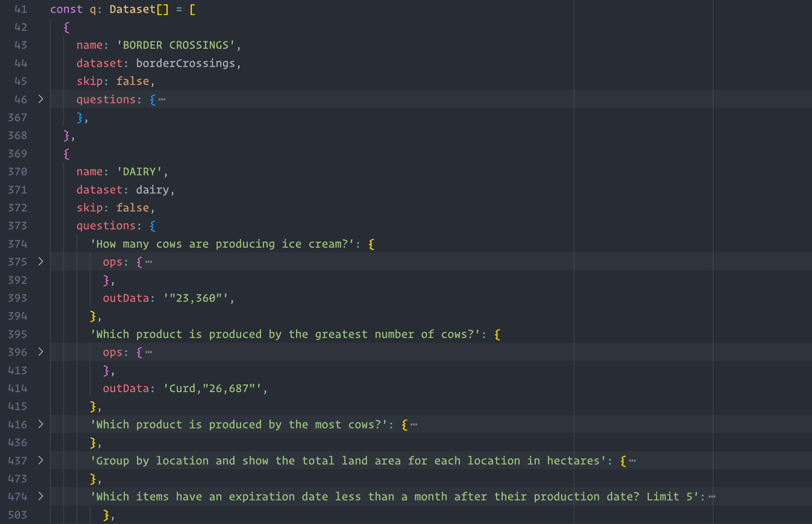Viewport: 812px width, 524px height.
Task: Expand folded ops block on line 396
Action: 41,352
